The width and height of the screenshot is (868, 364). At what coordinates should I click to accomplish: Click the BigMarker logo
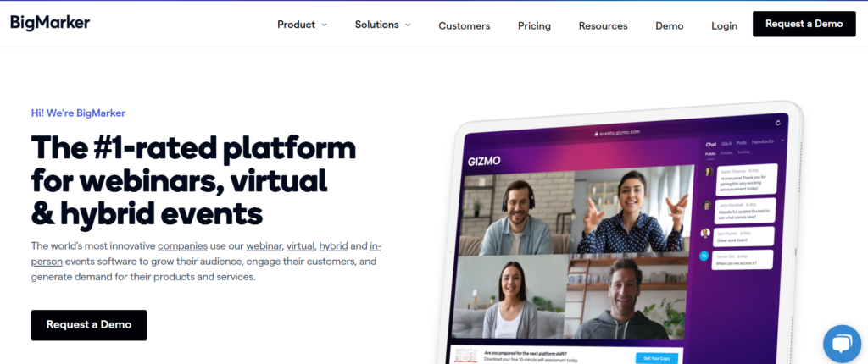pos(50,23)
